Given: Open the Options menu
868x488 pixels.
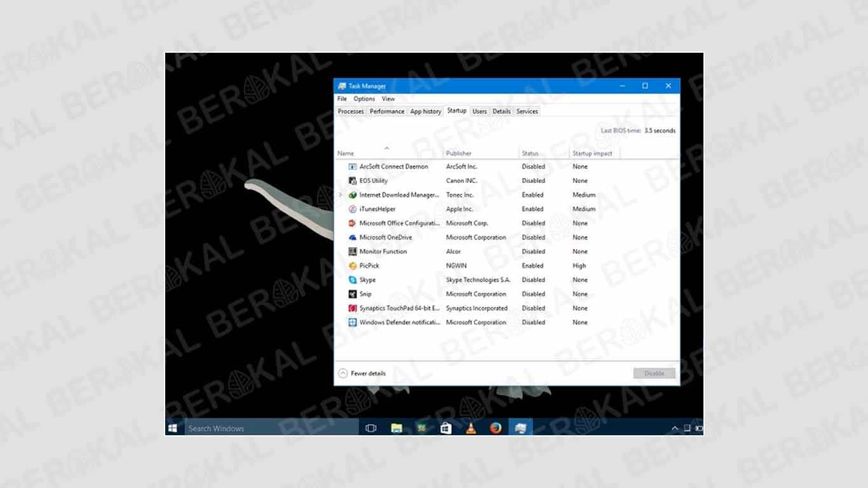Looking at the screenshot, I should [x=364, y=98].
